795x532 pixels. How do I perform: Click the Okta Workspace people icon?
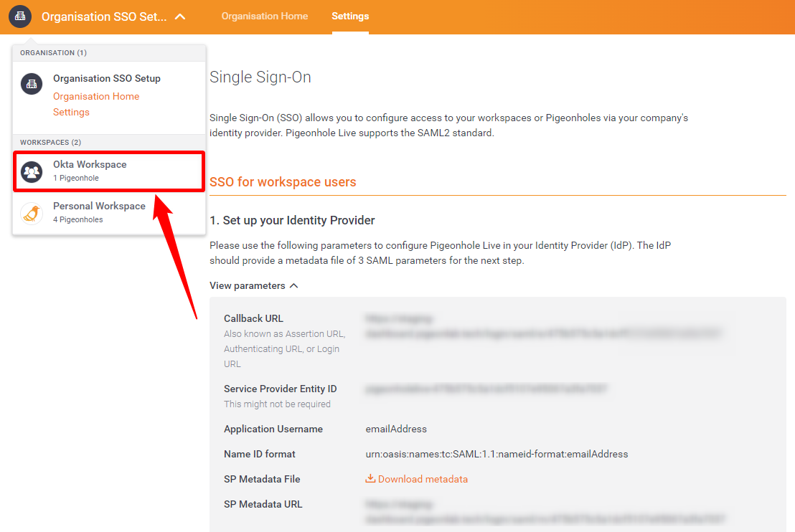click(x=32, y=172)
